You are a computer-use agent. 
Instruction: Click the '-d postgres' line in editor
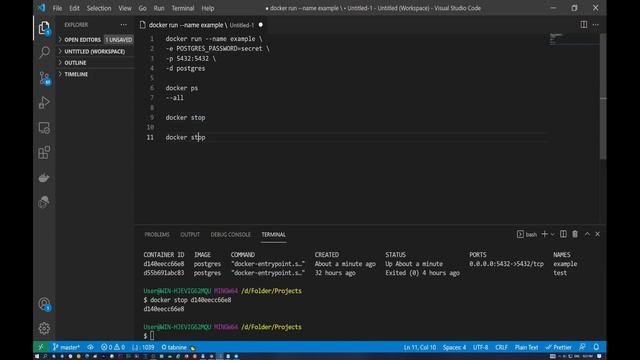[x=185, y=68]
